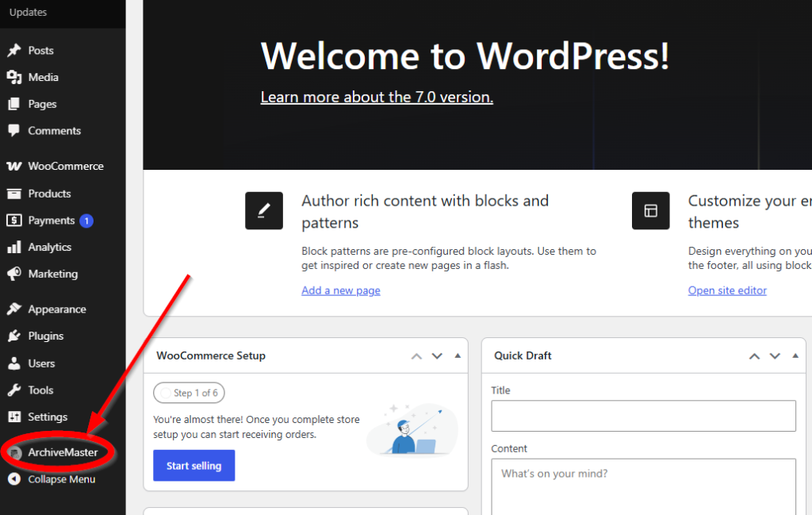Viewport: 812px width, 515px height.
Task: Click the Collapse Menu arrow icon
Action: (14, 479)
